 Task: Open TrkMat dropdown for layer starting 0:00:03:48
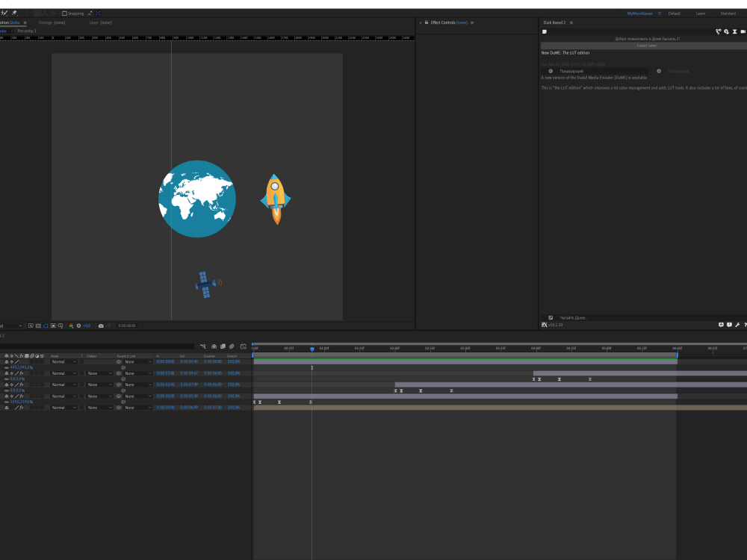point(99,373)
